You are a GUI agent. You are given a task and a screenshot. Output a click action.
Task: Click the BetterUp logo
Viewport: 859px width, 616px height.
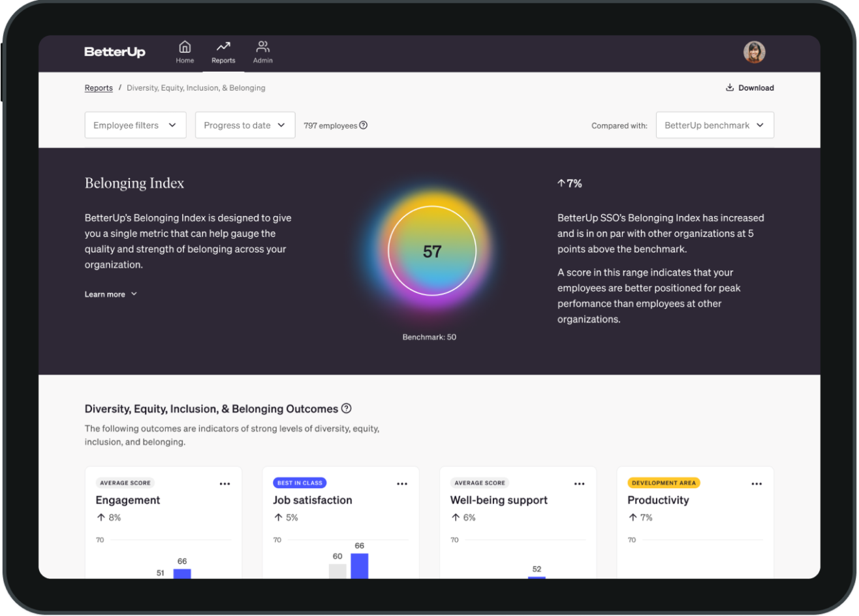[115, 52]
